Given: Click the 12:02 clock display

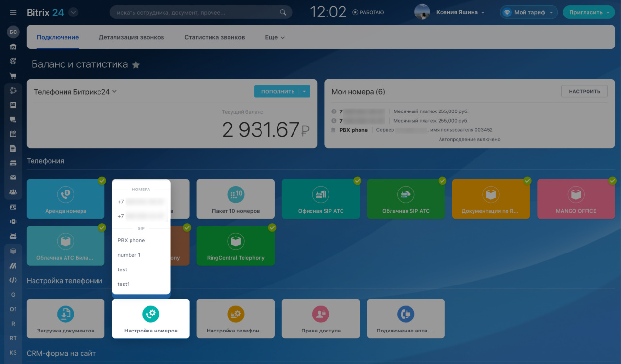Looking at the screenshot, I should (x=328, y=12).
